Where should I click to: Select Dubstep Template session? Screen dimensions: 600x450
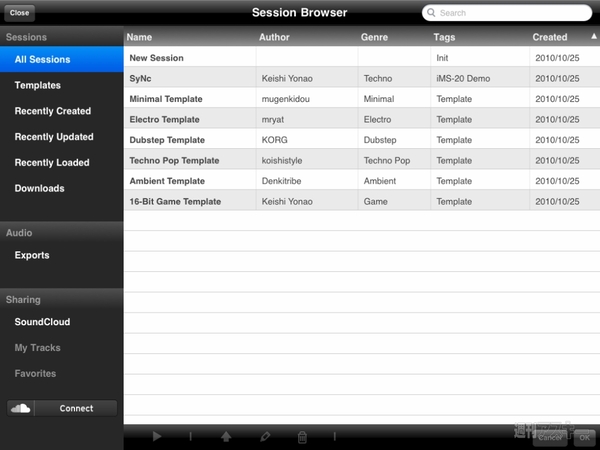pos(362,140)
